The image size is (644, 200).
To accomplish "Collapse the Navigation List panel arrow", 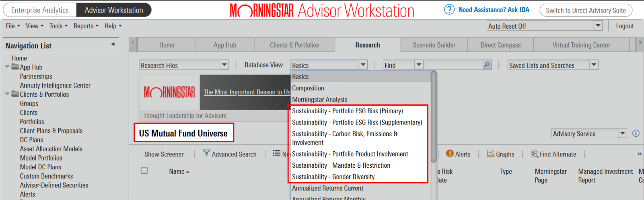I will (113, 44).
